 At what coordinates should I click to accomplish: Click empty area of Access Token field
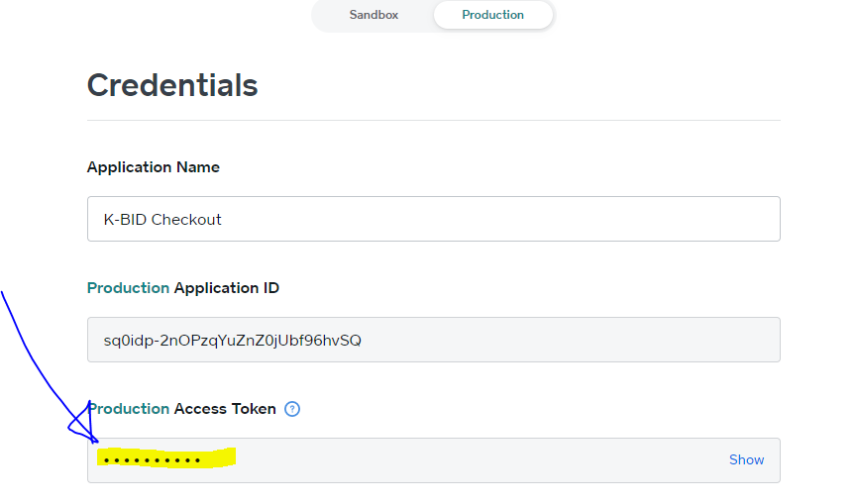pyautogui.click(x=476, y=460)
